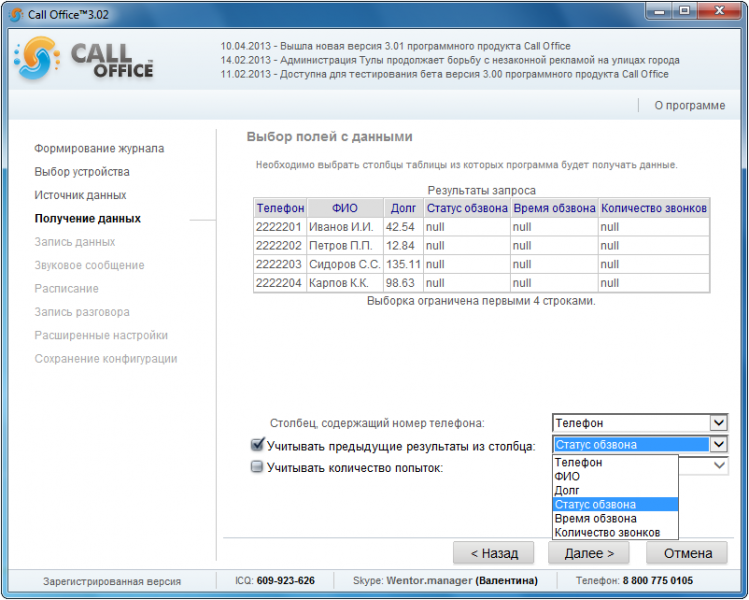Click the Количество звонков column header
Viewport: 749px width, 600px height.
(653, 208)
